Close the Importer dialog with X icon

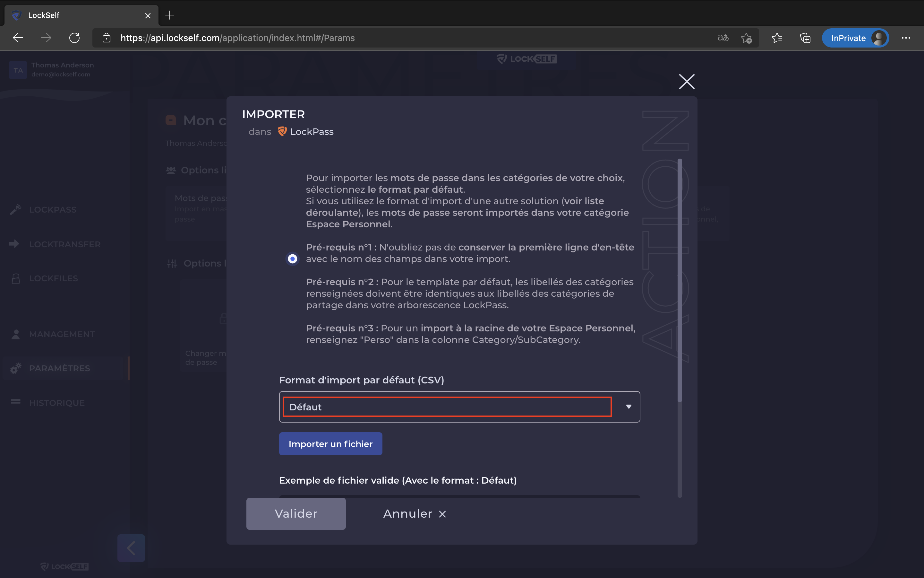click(687, 82)
